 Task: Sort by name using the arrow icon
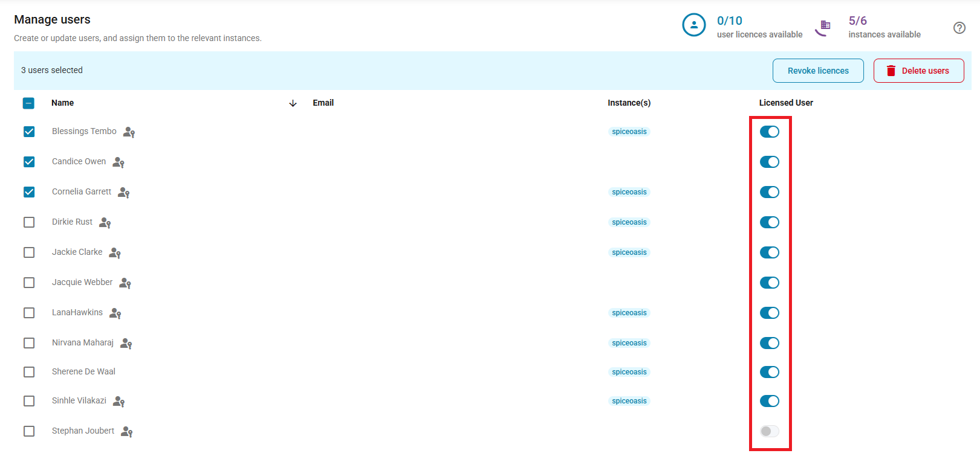293,103
